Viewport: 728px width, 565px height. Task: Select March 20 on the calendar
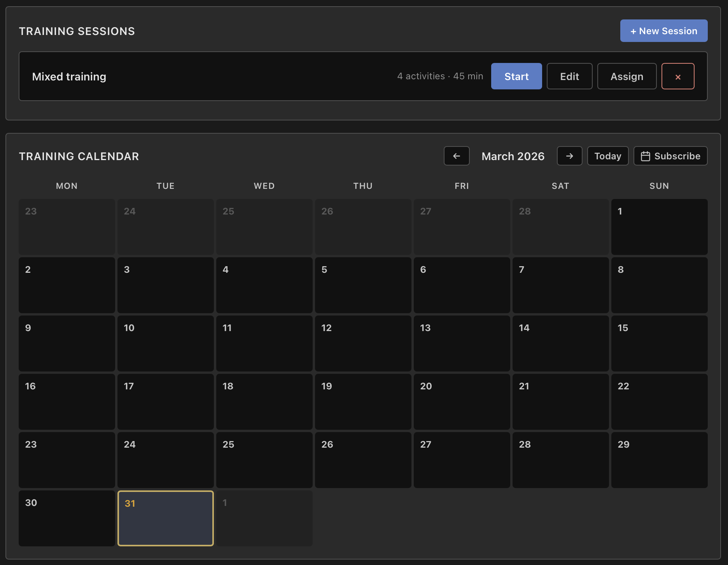click(462, 402)
